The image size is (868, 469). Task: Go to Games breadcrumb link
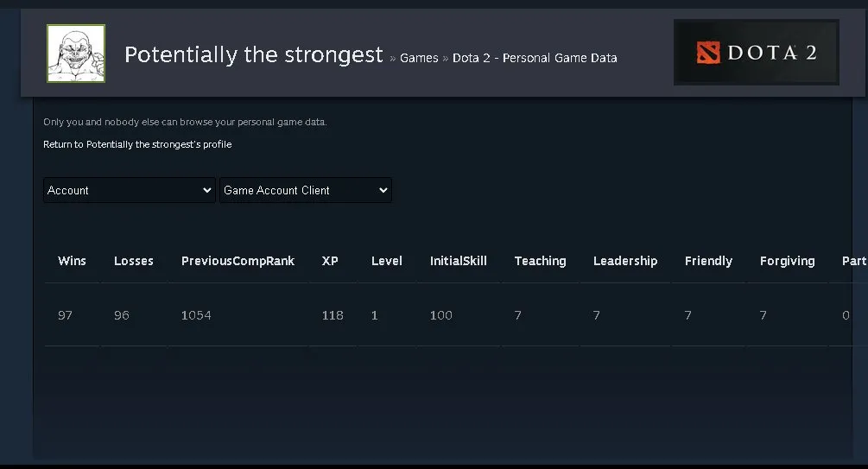click(x=419, y=58)
